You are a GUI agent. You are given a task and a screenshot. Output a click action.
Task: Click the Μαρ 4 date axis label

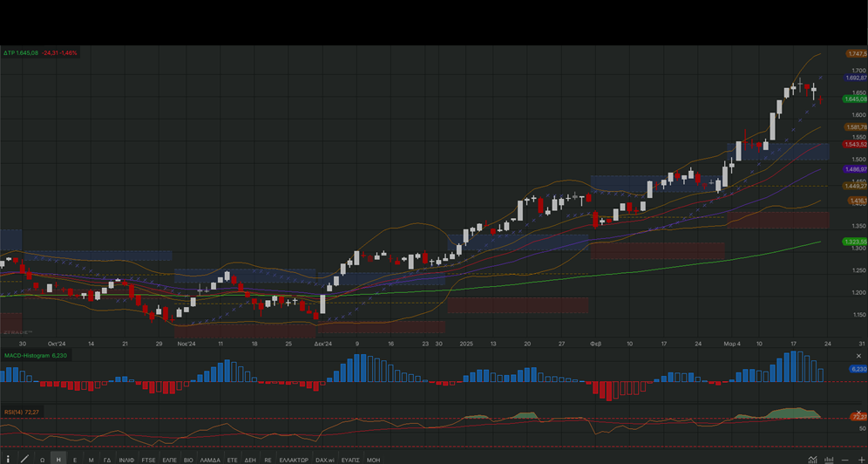click(732, 344)
